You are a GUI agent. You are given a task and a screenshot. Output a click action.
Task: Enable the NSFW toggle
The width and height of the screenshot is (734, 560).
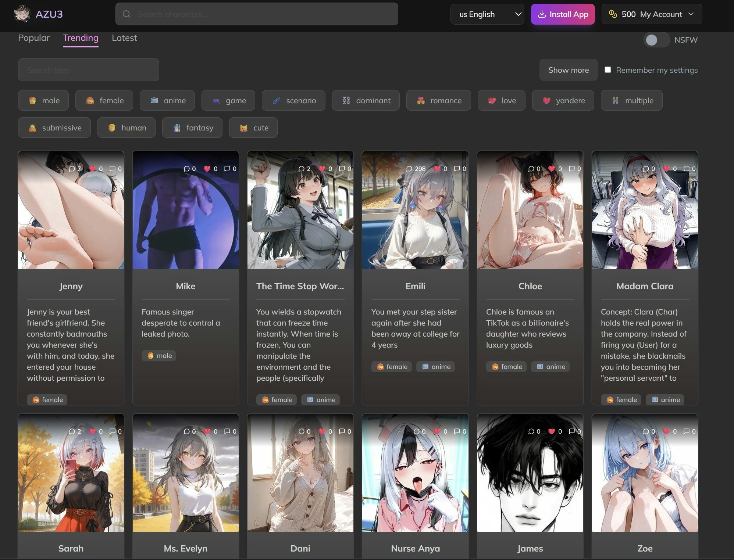[x=656, y=40]
